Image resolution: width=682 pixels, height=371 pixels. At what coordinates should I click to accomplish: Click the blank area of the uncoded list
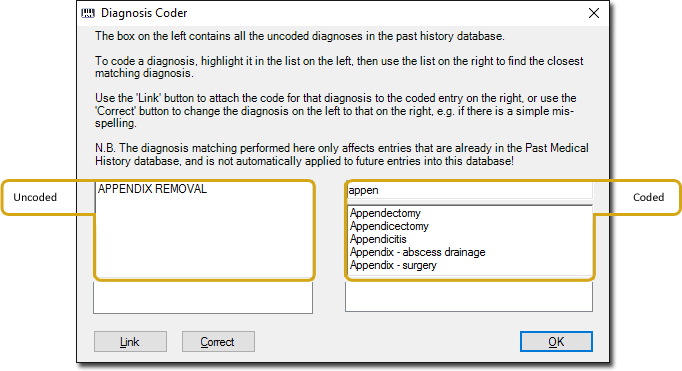[x=204, y=237]
